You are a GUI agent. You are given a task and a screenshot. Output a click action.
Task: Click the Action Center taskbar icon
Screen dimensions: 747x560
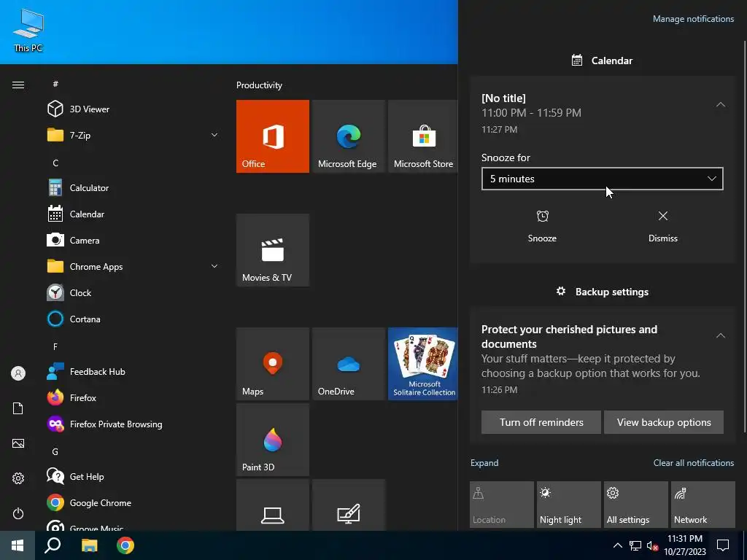pos(723,545)
